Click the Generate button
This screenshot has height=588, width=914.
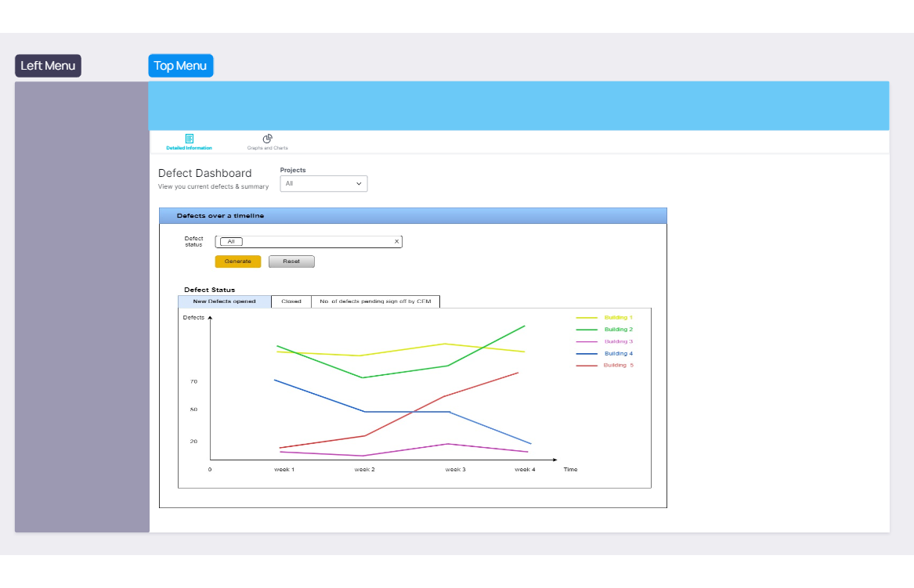point(238,262)
